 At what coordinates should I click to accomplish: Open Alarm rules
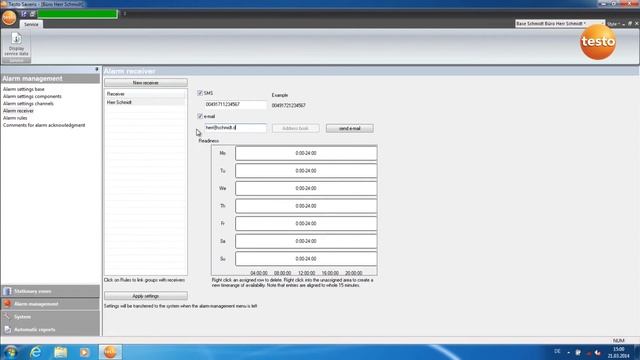coord(15,118)
